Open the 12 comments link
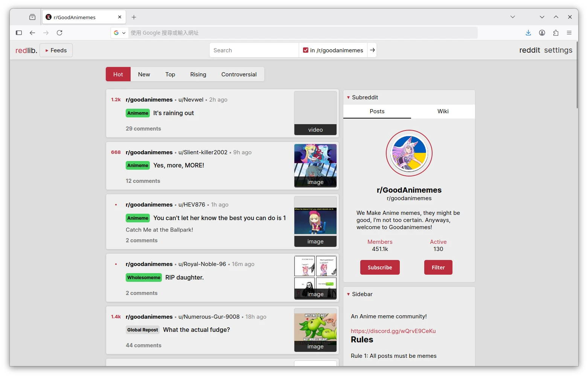Screen dimensions: 588x377 [x=143, y=181]
